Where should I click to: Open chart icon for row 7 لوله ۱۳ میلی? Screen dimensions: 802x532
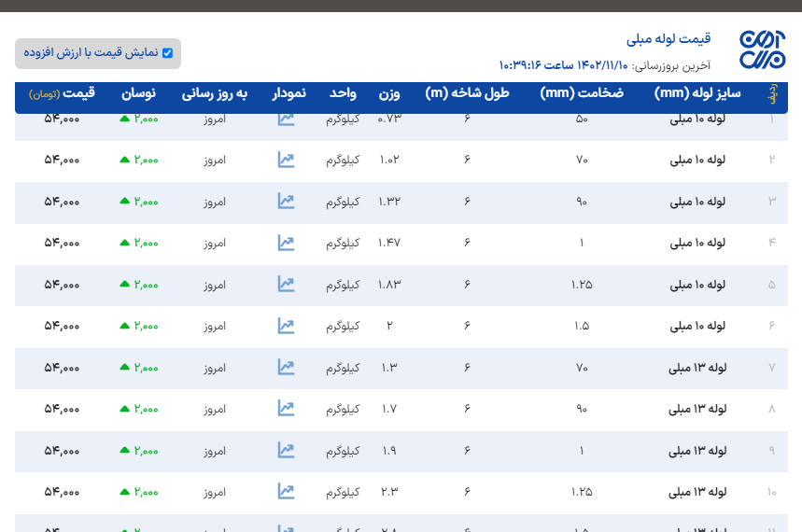tap(287, 367)
